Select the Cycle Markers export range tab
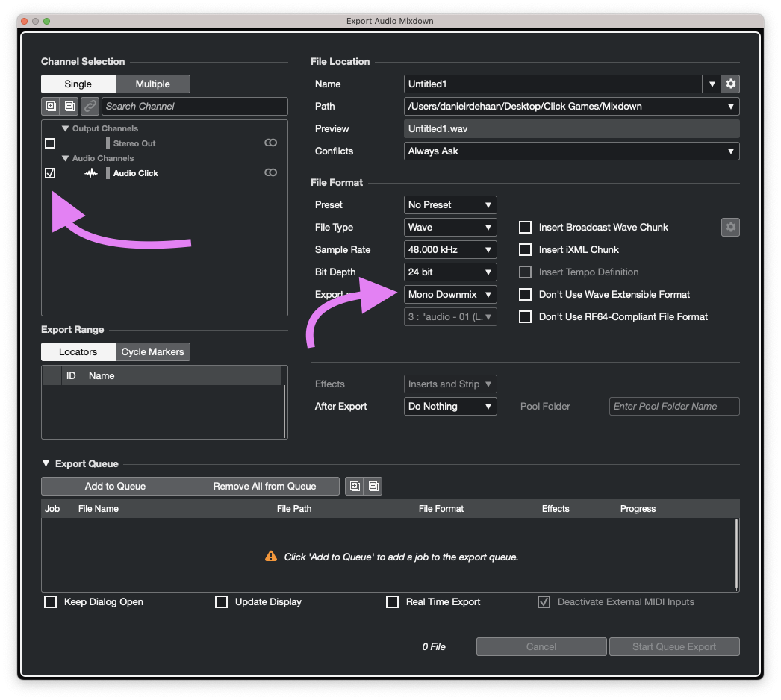 point(153,351)
